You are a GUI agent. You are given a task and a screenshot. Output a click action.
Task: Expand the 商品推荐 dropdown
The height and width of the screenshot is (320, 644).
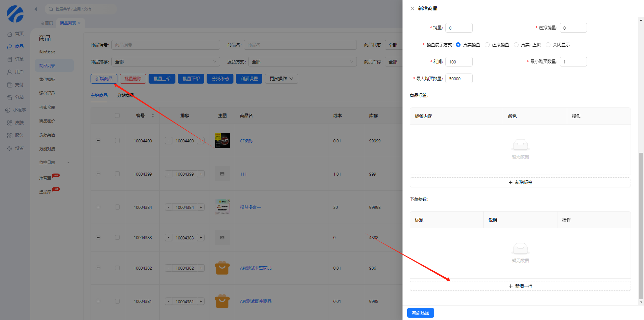pos(165,62)
